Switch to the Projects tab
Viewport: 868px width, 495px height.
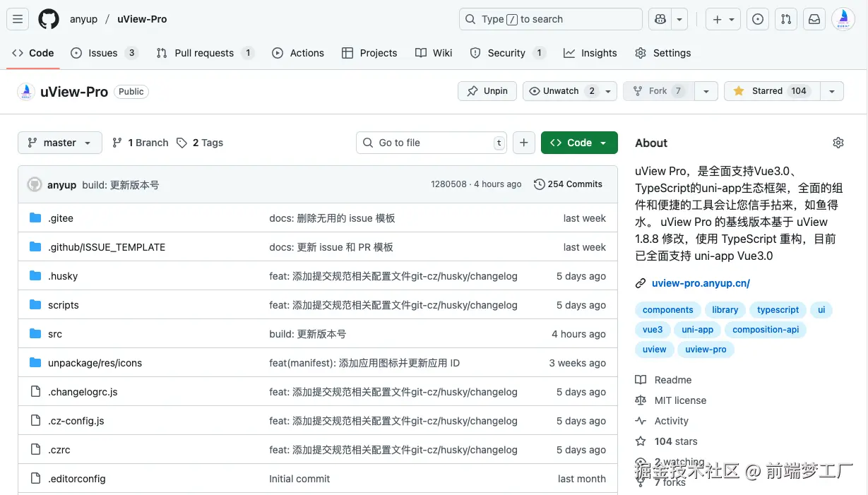pyautogui.click(x=369, y=53)
